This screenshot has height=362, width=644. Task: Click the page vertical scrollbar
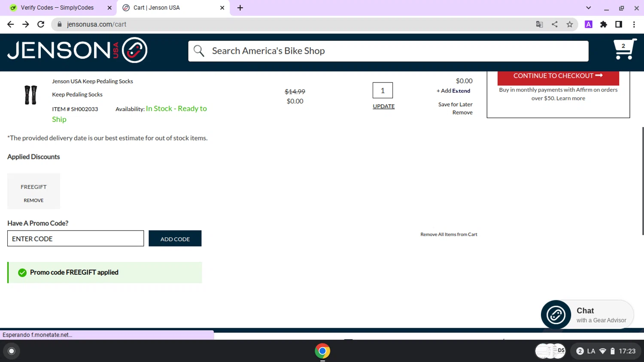coord(642,180)
